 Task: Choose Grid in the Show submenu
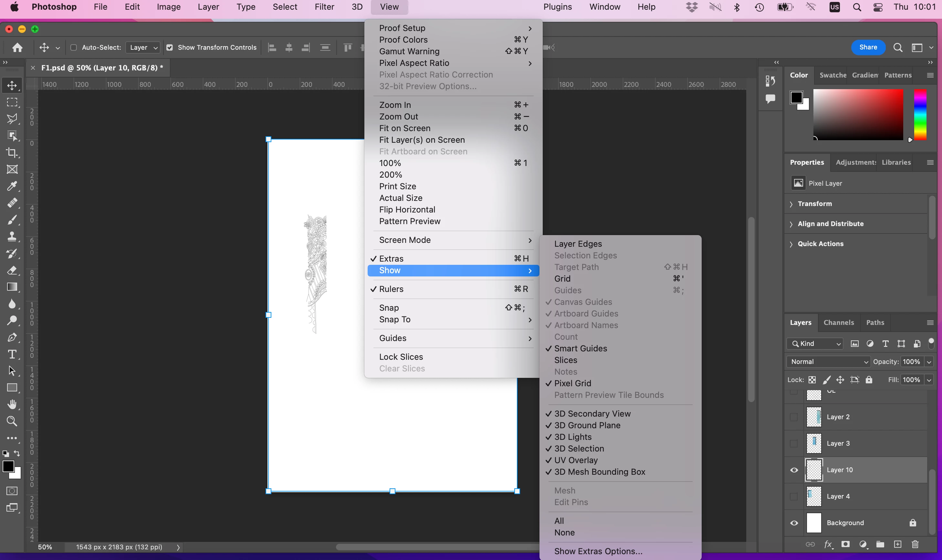pos(562,278)
